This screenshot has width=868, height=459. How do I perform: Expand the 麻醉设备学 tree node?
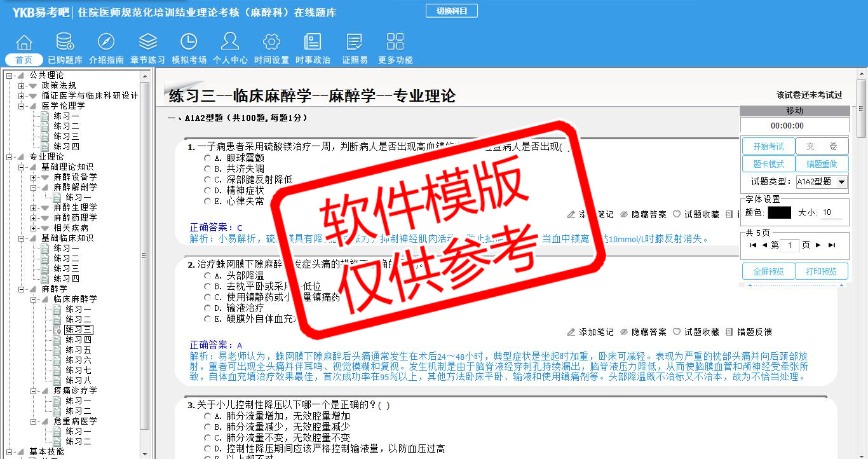point(34,177)
